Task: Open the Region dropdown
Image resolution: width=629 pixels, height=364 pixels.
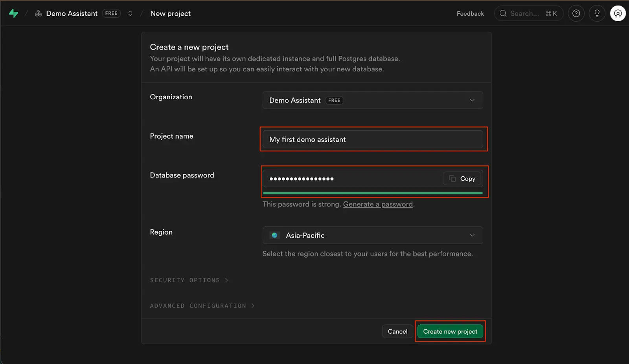Action: [372, 235]
